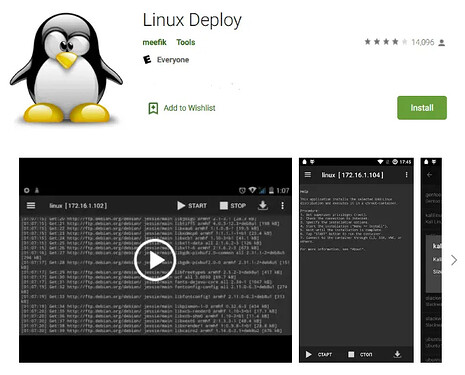Click the person icon beside rating count

click(x=442, y=43)
